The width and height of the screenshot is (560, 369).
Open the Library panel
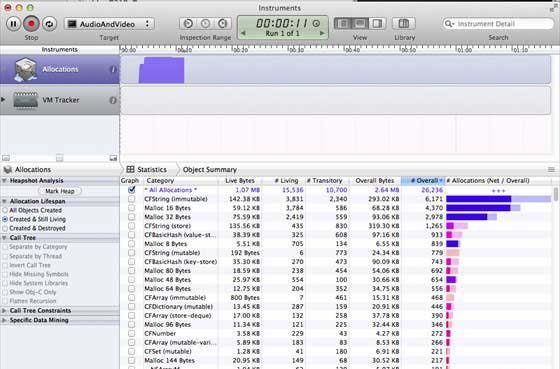[x=404, y=24]
